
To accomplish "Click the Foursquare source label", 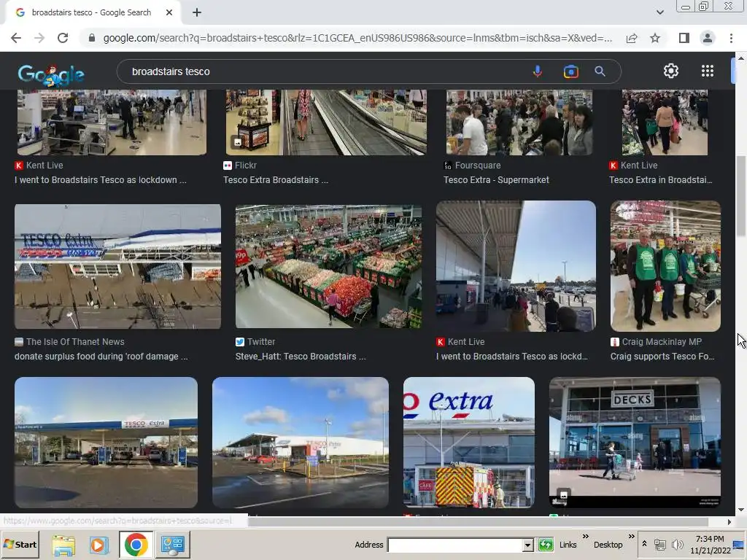I will [478, 166].
